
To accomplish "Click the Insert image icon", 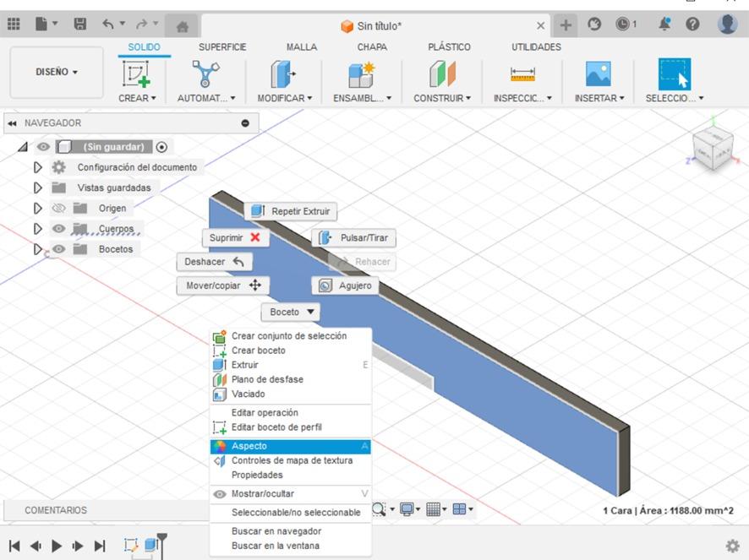I will (x=598, y=74).
